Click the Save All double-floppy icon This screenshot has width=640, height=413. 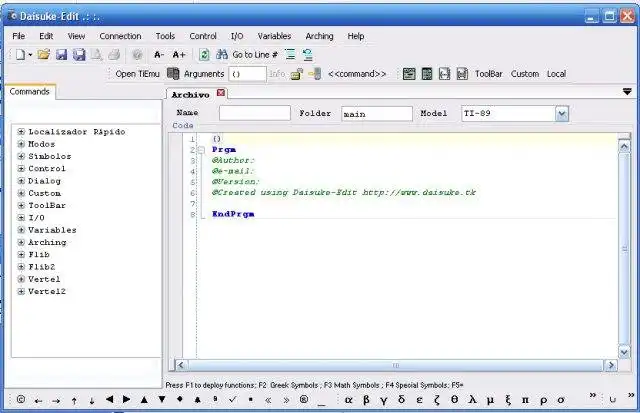[x=79, y=54]
